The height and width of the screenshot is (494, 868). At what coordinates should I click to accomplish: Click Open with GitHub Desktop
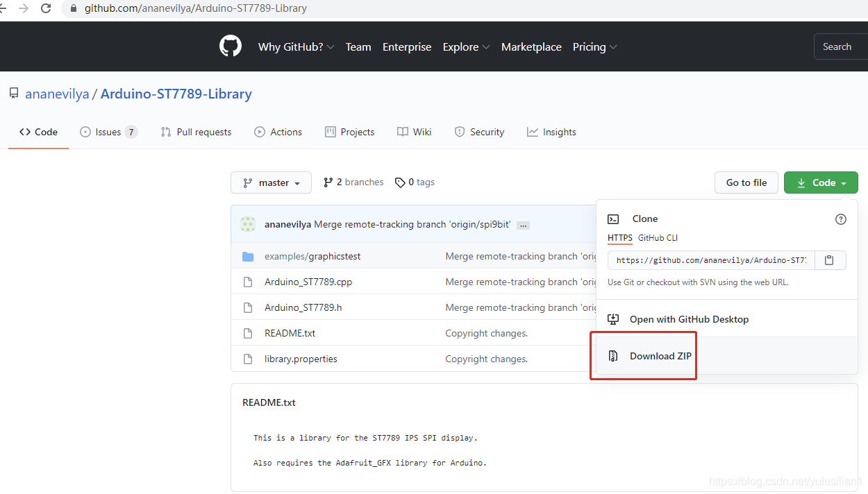point(689,319)
